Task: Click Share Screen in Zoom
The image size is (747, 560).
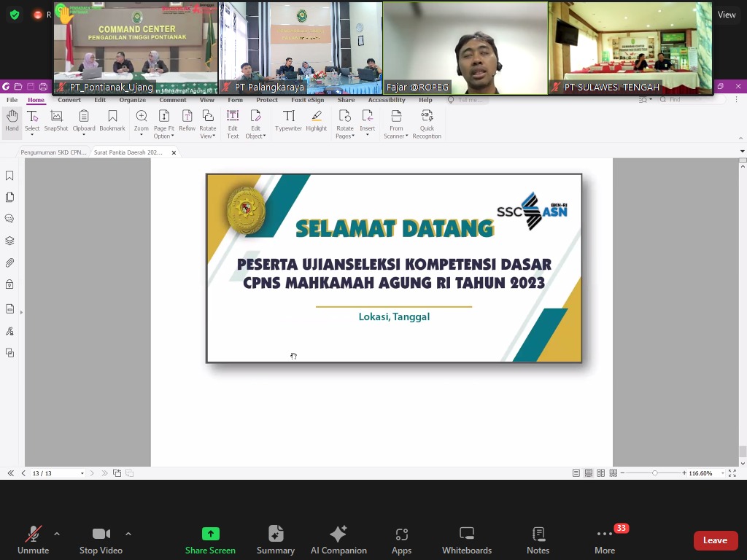Action: tap(210, 540)
